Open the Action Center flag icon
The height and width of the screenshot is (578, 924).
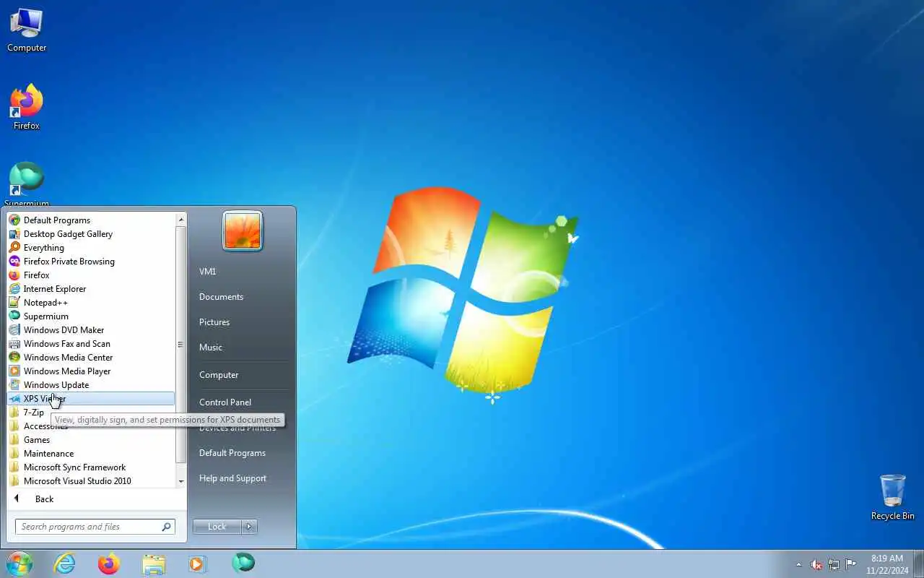tap(851, 564)
